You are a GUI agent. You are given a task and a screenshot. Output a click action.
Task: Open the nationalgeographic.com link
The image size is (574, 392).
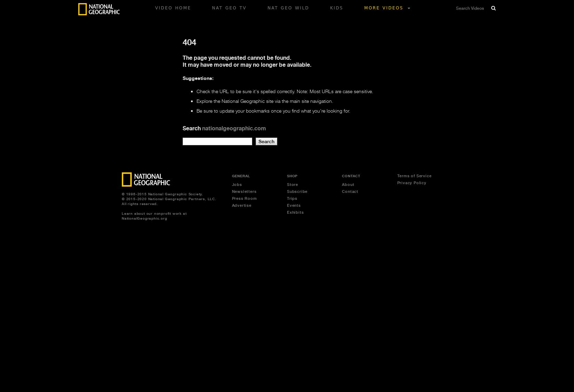tap(234, 128)
